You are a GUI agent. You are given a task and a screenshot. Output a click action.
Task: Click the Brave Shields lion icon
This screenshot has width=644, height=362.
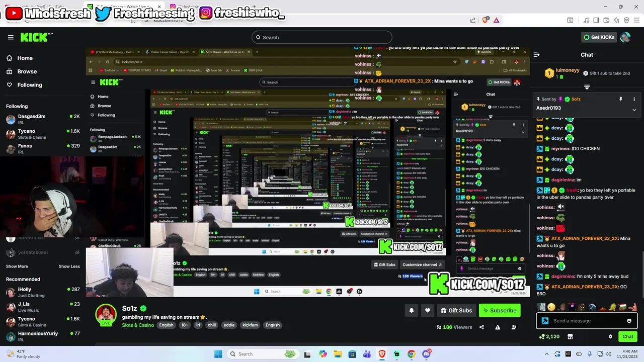click(x=485, y=20)
